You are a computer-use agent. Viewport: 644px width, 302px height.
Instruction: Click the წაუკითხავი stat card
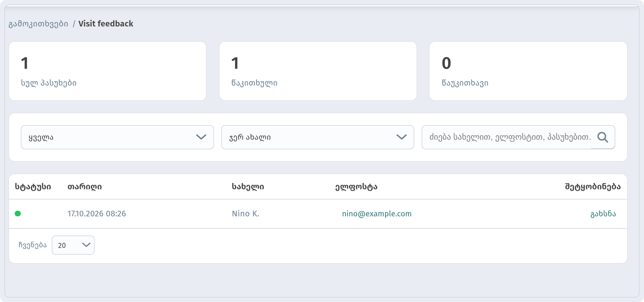coord(528,71)
